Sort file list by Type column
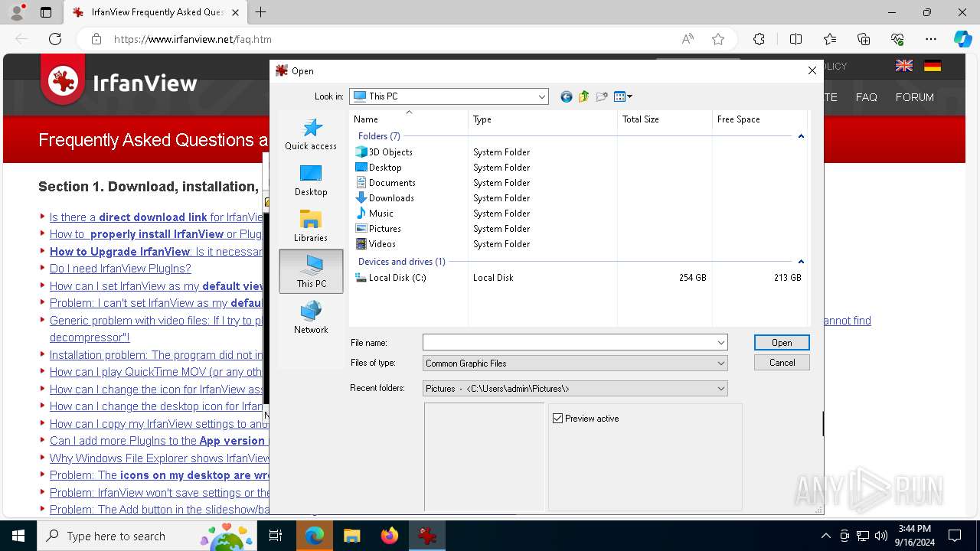980x551 pixels. pyautogui.click(x=543, y=119)
